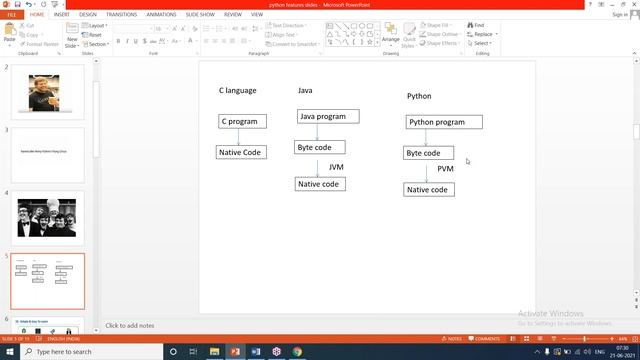Click PowerPoint Help question mark icon
This screenshot has width=640, height=360.
point(590,4)
